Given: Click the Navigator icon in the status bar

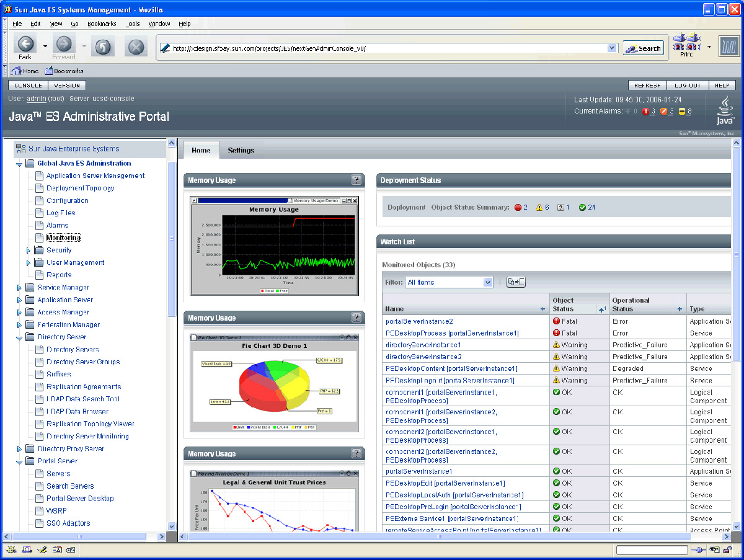Looking at the screenshot, I should point(11,549).
